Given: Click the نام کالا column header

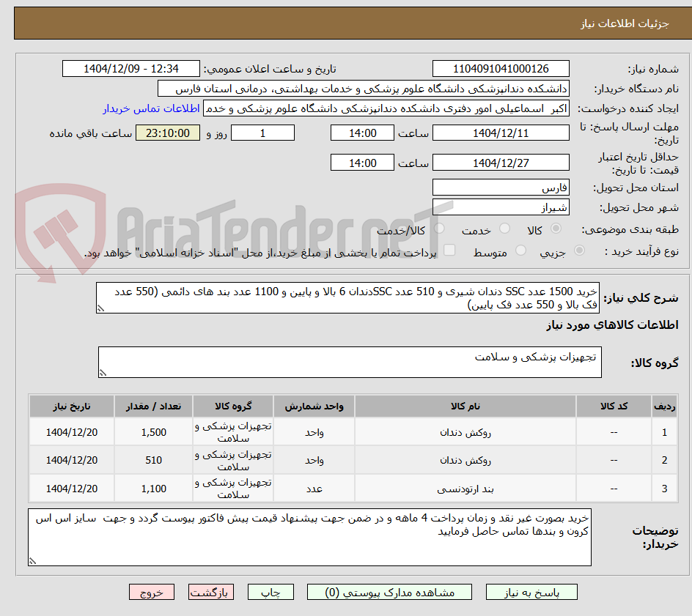Looking at the screenshot, I should pos(465,406).
